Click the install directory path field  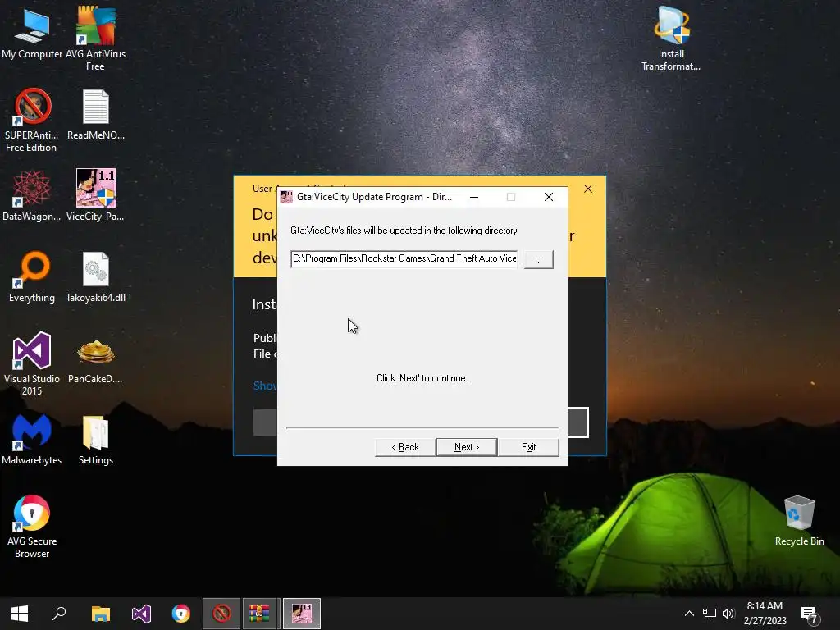click(404, 258)
